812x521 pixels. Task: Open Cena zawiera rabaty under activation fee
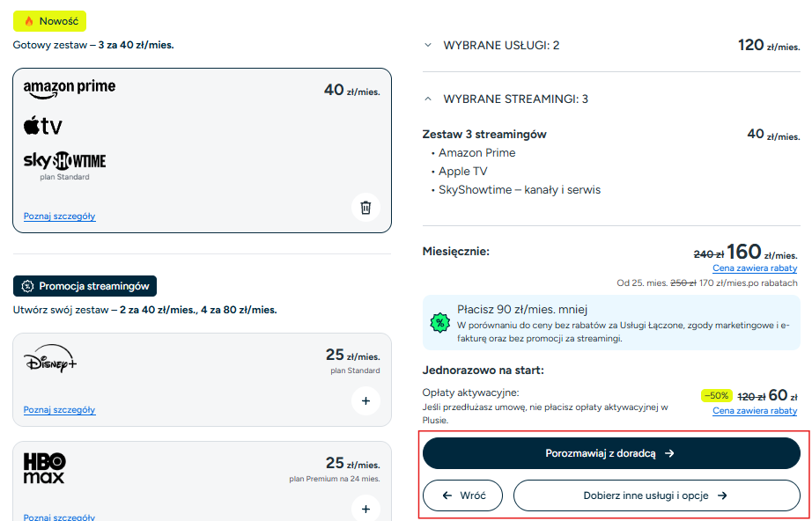(x=755, y=410)
